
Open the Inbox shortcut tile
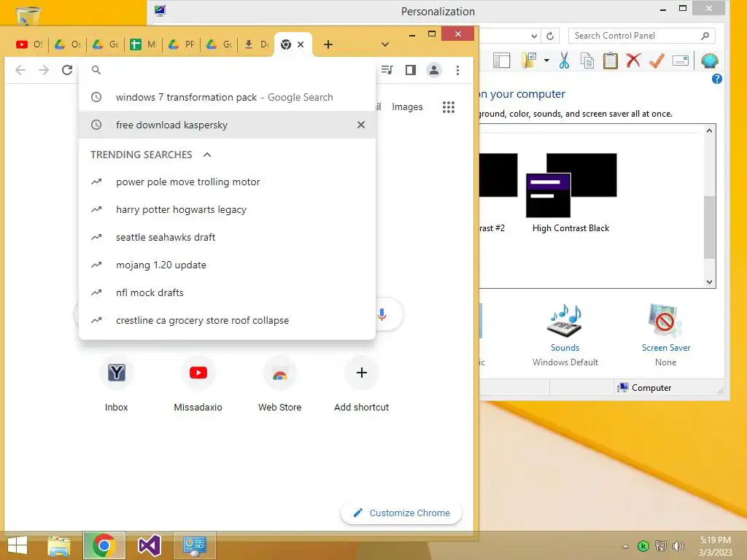[x=116, y=384]
